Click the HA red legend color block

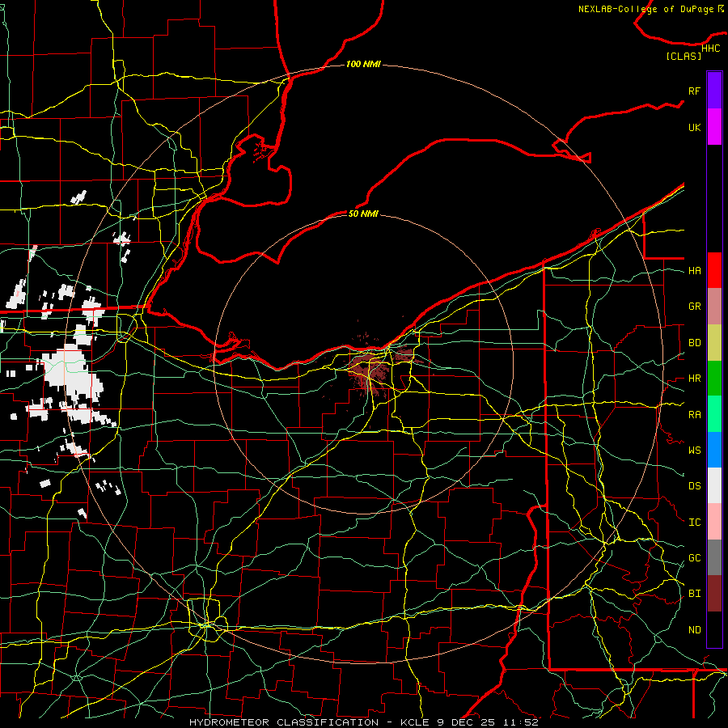(x=714, y=270)
